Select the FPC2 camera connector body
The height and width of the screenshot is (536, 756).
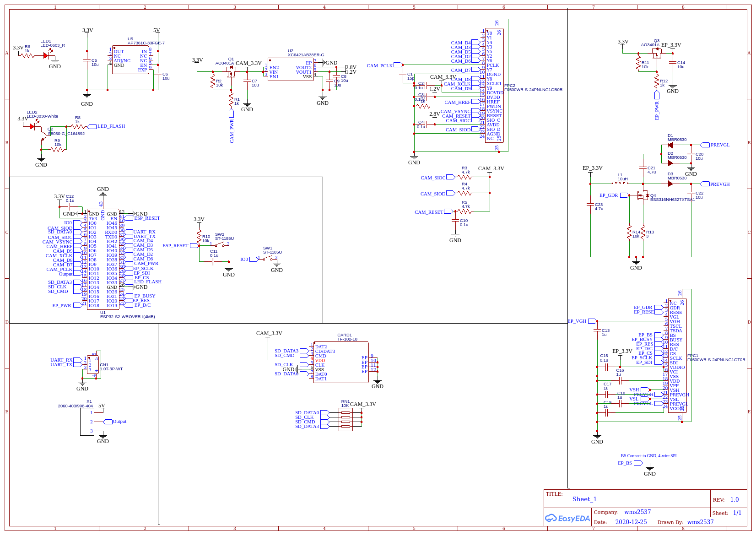click(494, 85)
